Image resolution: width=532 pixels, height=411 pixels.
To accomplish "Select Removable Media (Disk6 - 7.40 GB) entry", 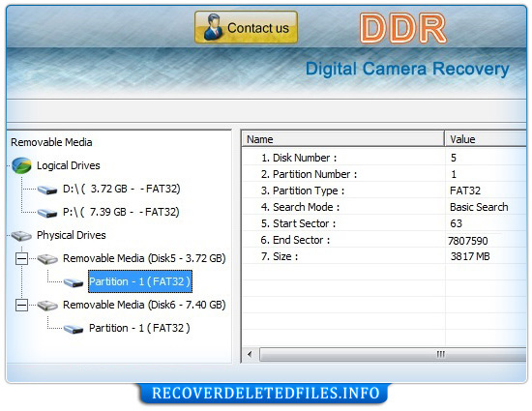I will [x=144, y=305].
